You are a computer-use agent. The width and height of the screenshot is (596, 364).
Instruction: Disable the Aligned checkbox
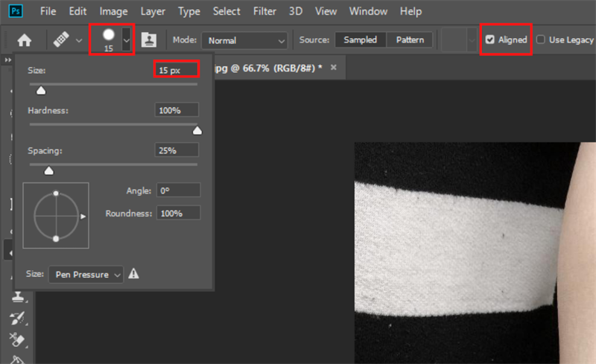tap(489, 40)
